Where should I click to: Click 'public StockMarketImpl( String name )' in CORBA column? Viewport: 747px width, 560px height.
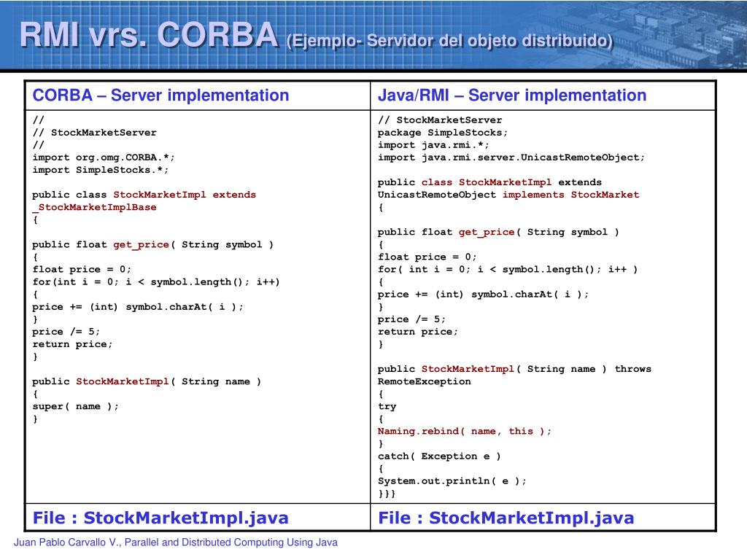click(x=146, y=381)
